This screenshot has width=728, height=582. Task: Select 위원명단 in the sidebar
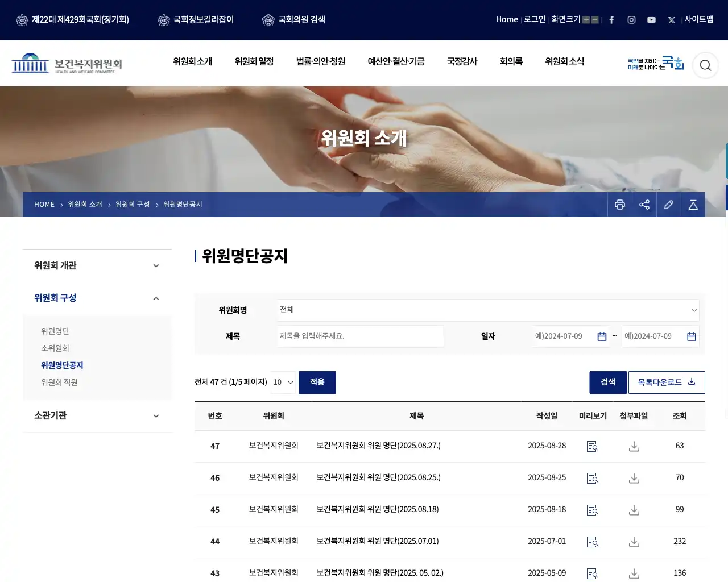click(55, 331)
